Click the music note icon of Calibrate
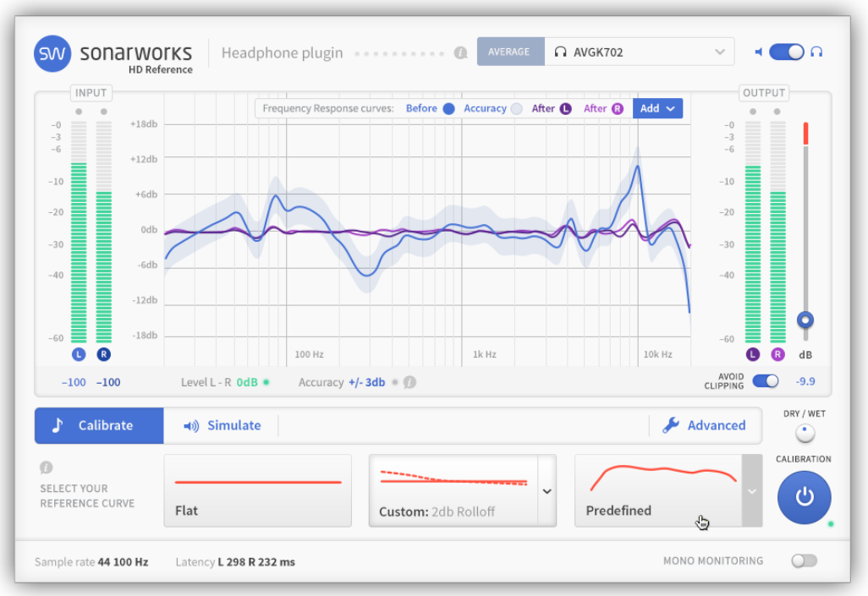868x596 pixels. (57, 425)
